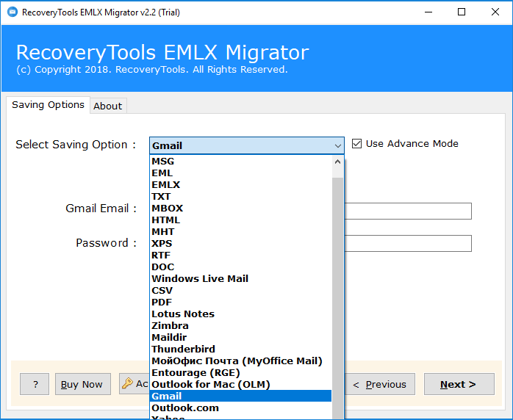
Task: Choose the HTML format option
Action: coord(241,220)
